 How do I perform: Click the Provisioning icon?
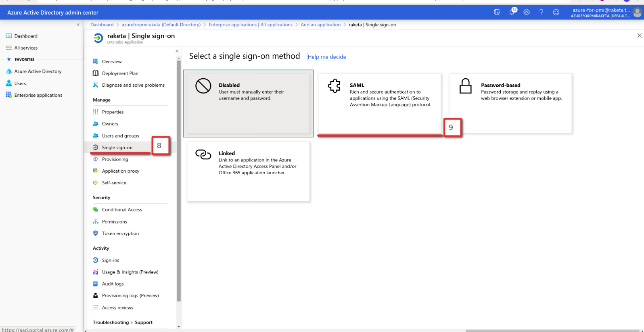(96, 159)
